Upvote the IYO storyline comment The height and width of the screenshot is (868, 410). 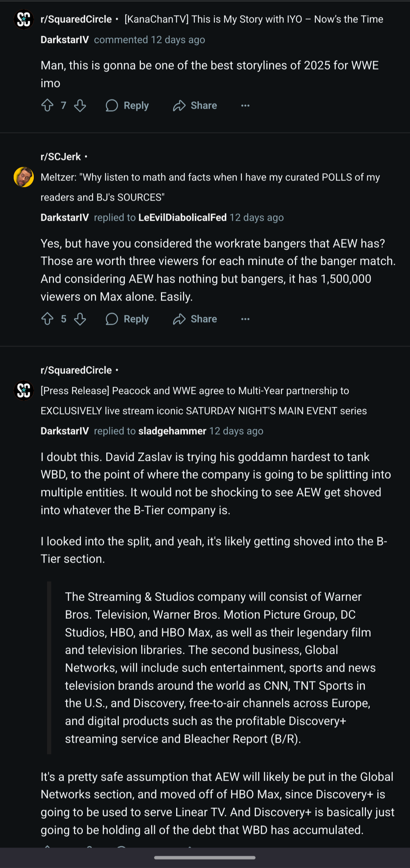tap(47, 105)
